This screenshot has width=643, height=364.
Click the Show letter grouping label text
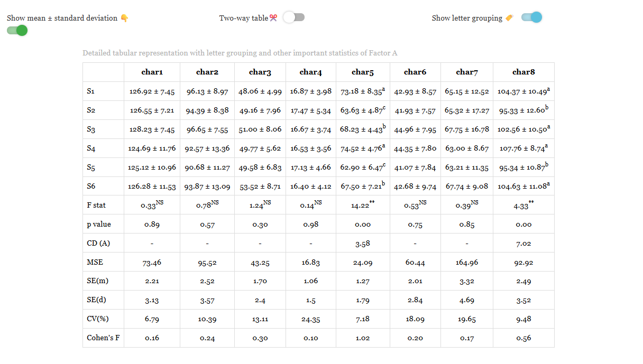[467, 18]
